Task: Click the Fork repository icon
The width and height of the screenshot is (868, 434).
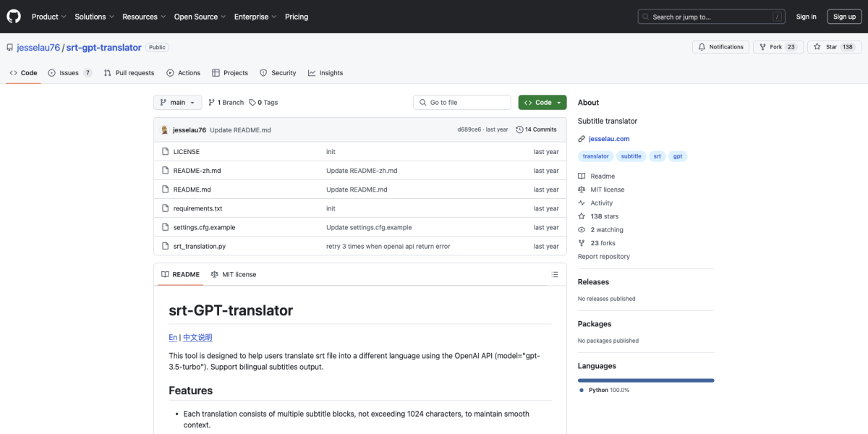Action: pos(762,47)
